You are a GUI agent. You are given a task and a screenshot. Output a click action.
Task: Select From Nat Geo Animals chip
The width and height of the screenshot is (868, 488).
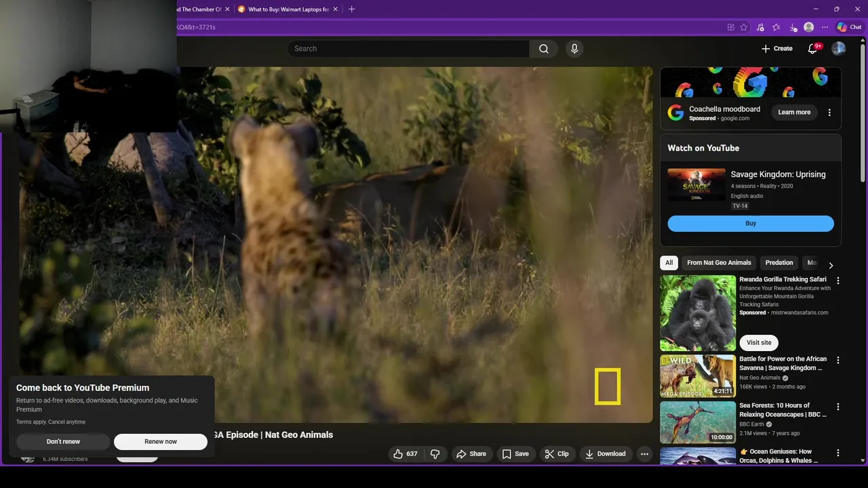(x=719, y=263)
